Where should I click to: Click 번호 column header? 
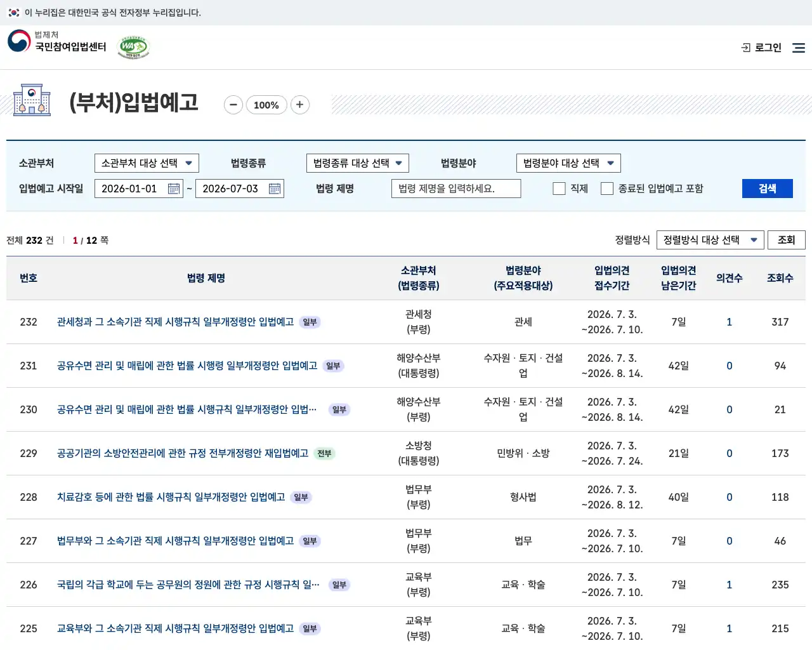point(29,278)
